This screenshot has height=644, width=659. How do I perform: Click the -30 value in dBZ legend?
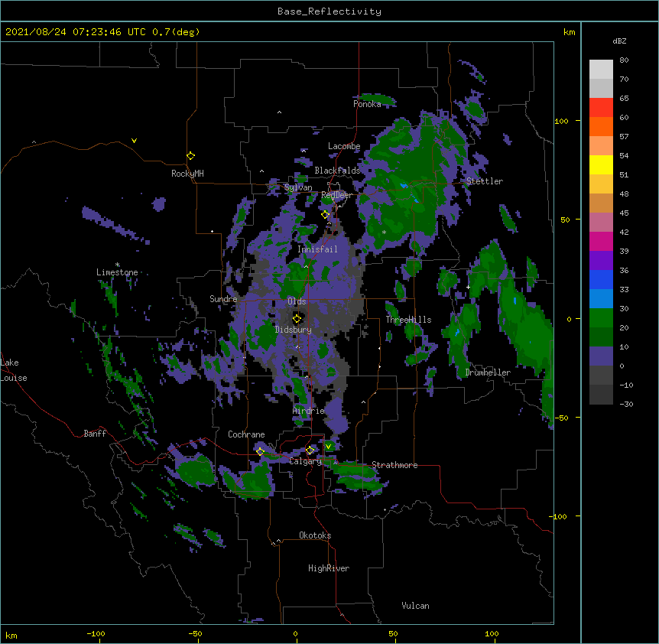tap(626, 404)
